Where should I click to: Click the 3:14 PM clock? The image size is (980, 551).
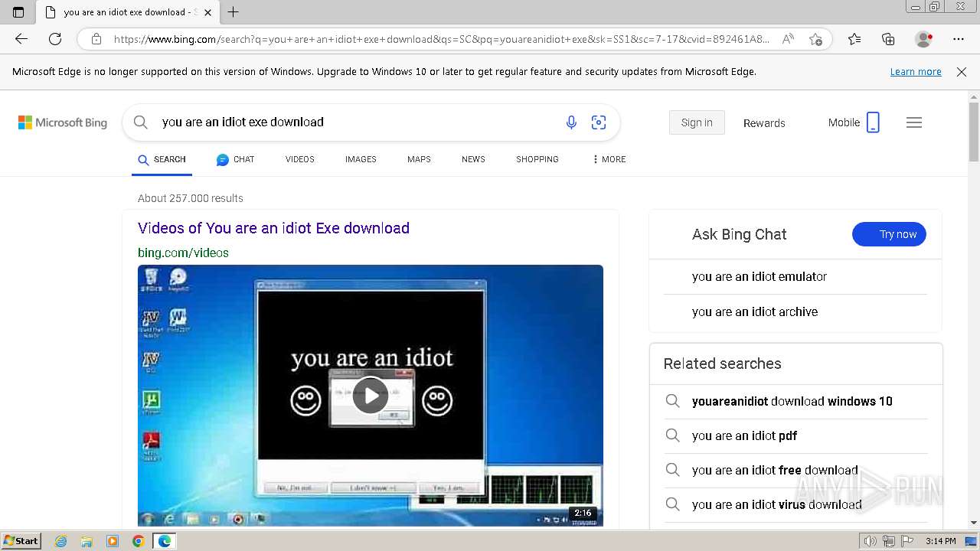(940, 541)
